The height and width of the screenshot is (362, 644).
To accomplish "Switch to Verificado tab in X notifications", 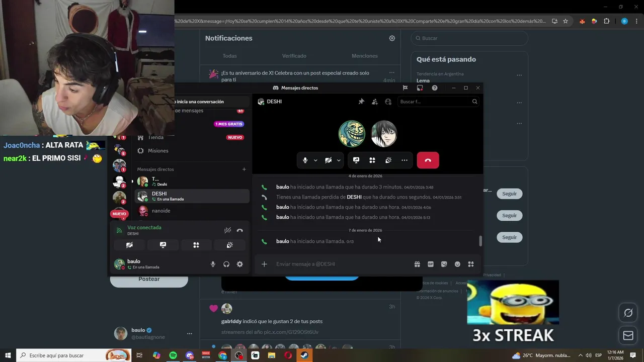I will click(294, 56).
